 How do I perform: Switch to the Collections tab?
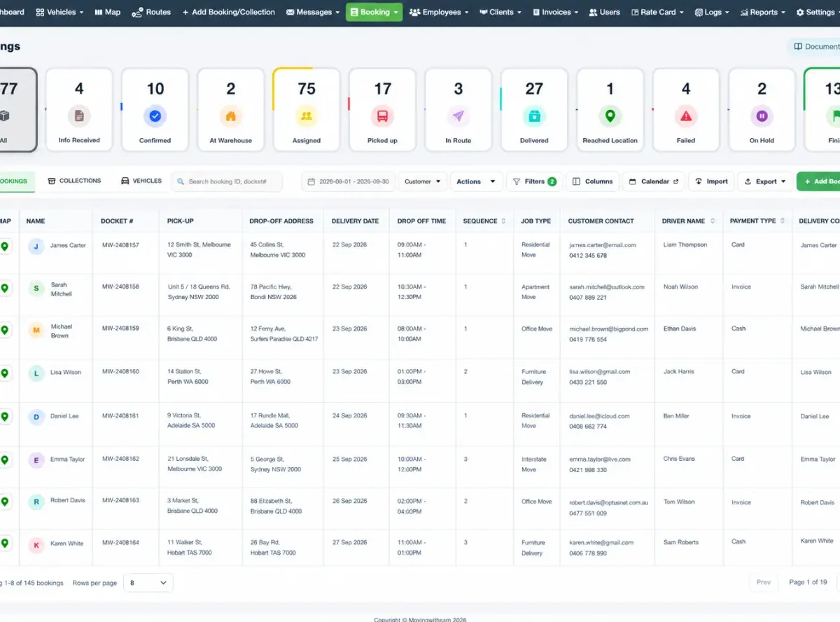click(x=74, y=181)
